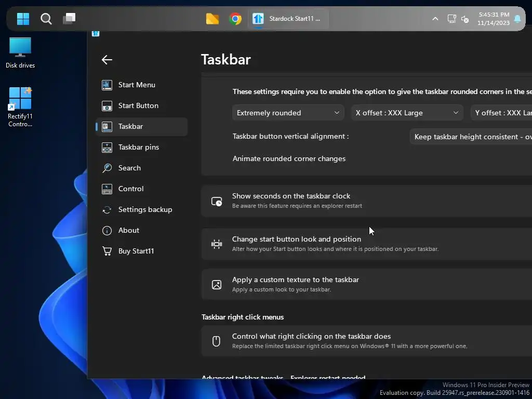Click Taskbar button vertical alignment label
The height and width of the screenshot is (399, 532).
290,137
